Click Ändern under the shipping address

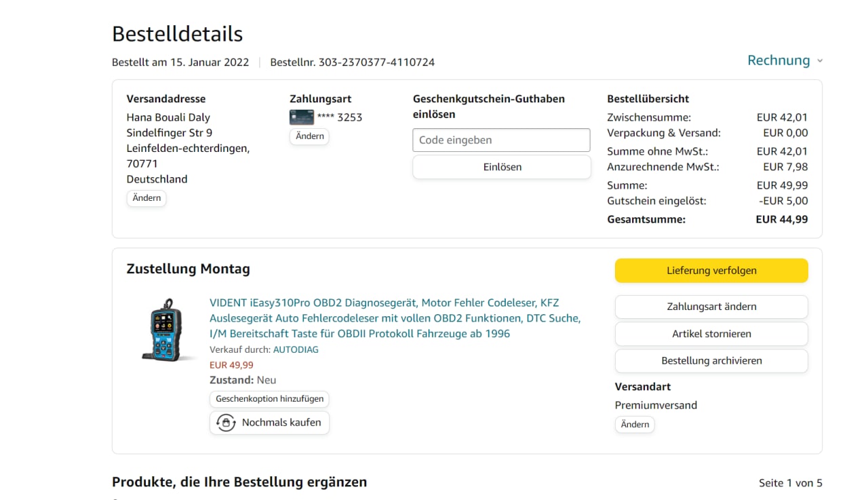tap(146, 198)
